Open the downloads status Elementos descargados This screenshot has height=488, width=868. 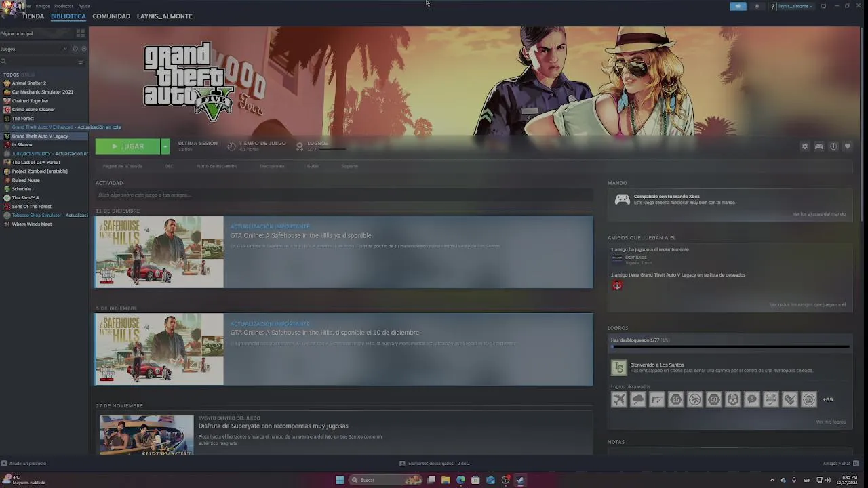(x=435, y=464)
